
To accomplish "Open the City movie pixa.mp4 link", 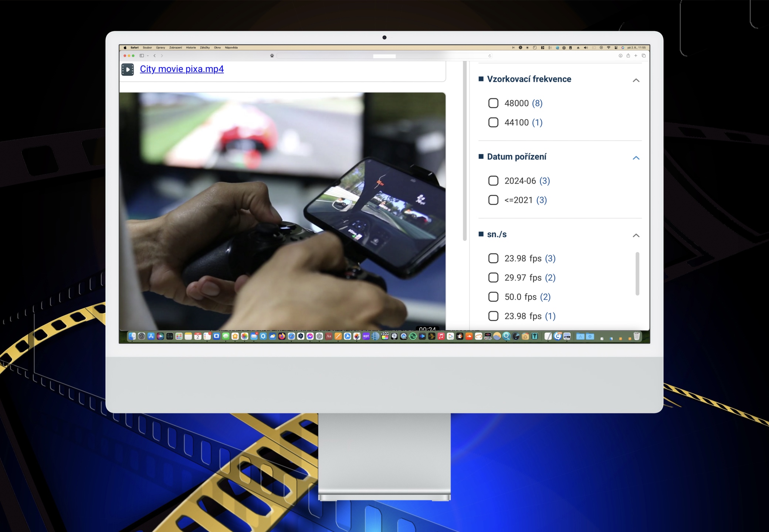I will tap(182, 69).
